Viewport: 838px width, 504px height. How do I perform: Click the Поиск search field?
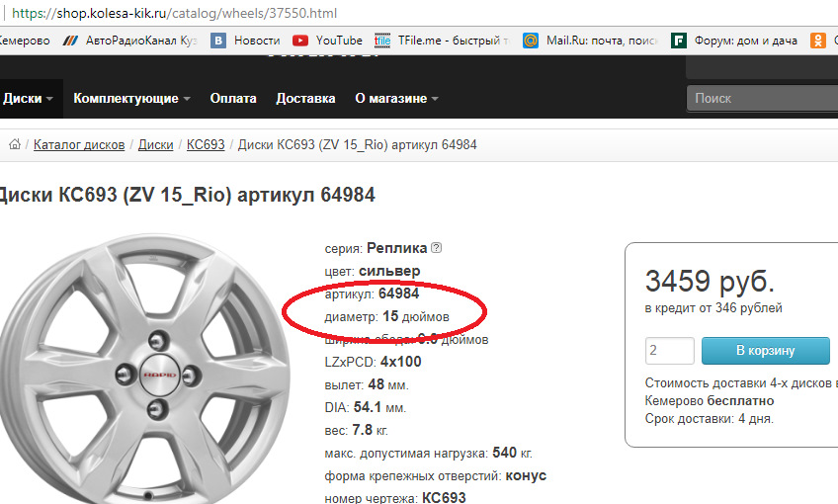761,98
